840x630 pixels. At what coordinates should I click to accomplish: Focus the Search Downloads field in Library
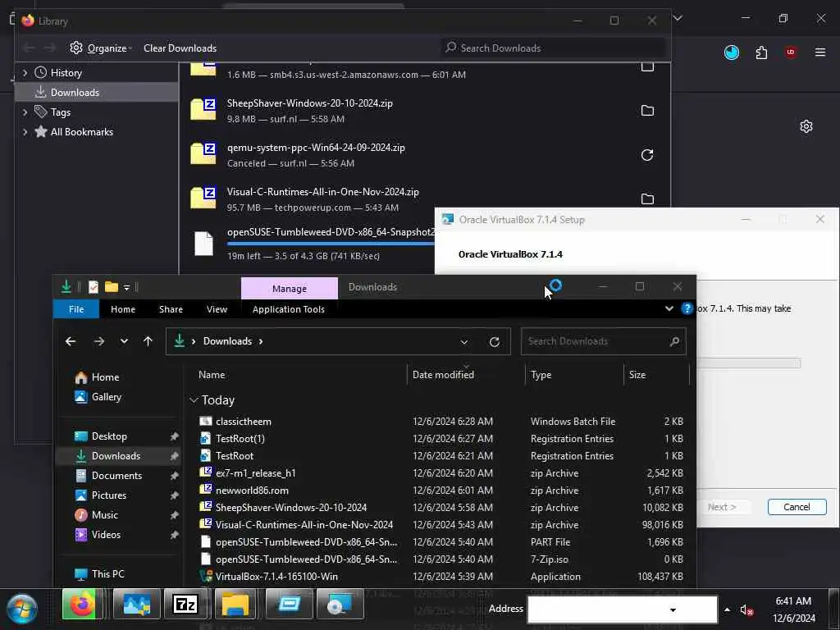tap(552, 48)
